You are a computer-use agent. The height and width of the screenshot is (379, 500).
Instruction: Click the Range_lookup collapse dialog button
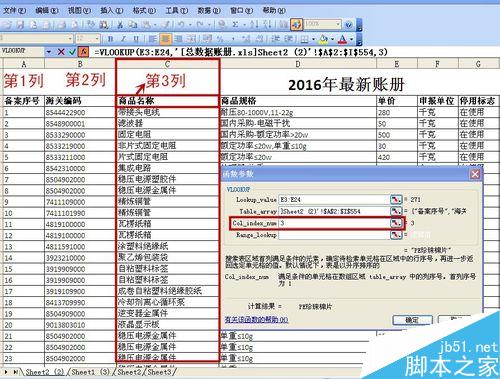pos(396,235)
